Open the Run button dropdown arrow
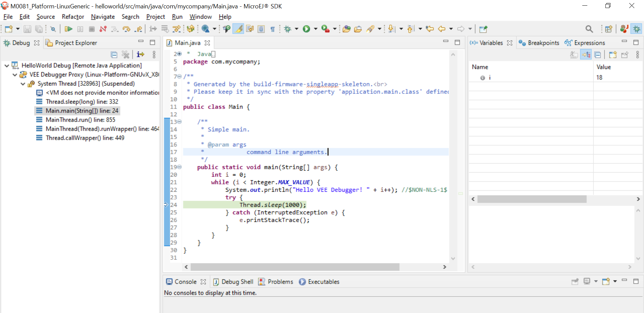 point(316,29)
